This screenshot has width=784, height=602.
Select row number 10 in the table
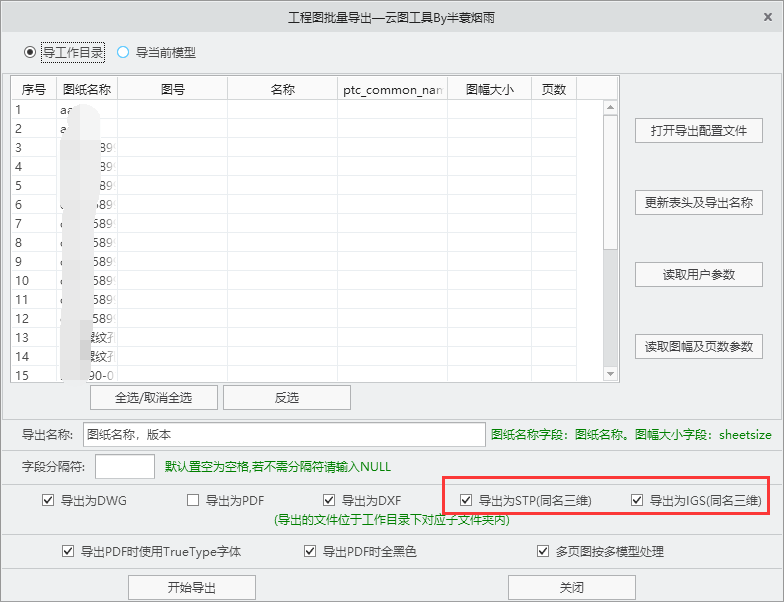coord(294,280)
